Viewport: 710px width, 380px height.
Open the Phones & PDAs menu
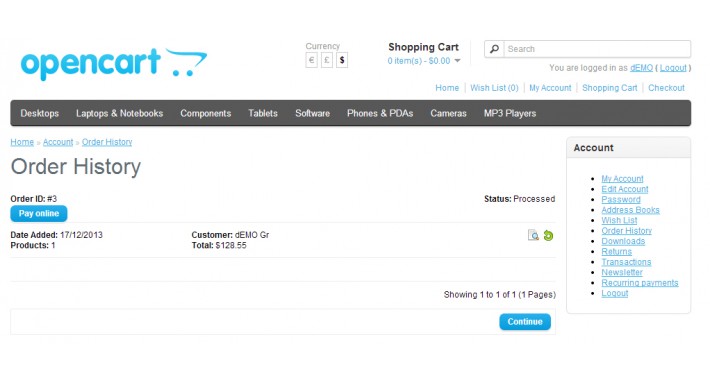click(x=380, y=113)
